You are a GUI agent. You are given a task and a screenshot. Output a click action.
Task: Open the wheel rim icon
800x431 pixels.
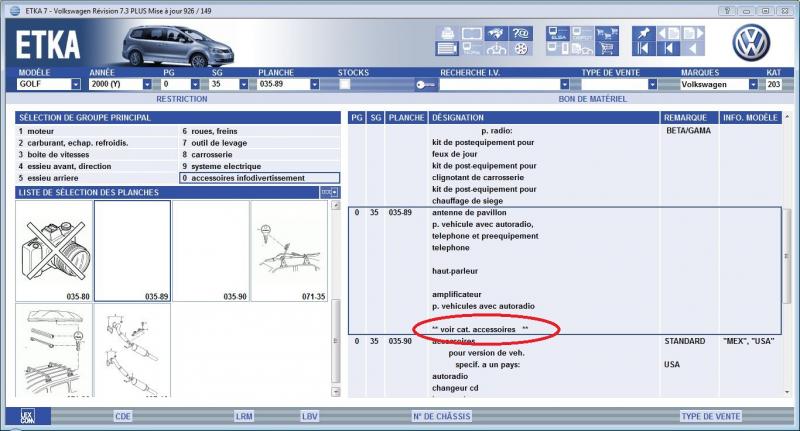click(x=520, y=48)
